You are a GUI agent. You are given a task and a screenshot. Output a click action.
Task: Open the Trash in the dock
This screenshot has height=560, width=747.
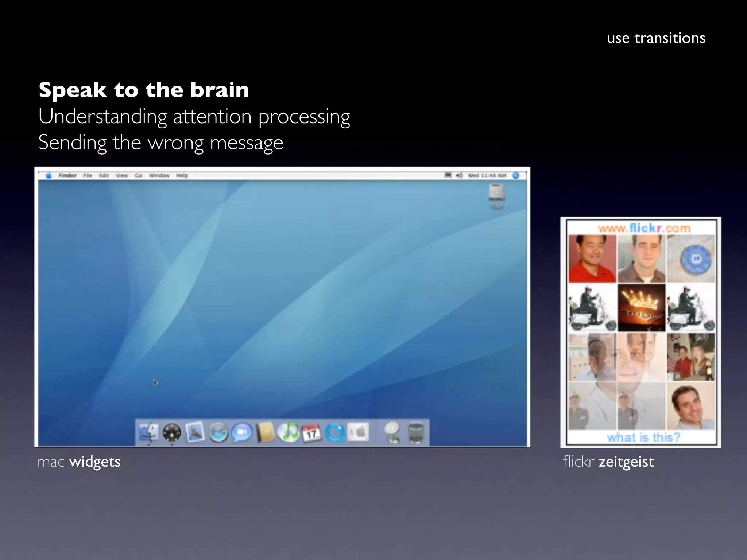click(x=415, y=433)
